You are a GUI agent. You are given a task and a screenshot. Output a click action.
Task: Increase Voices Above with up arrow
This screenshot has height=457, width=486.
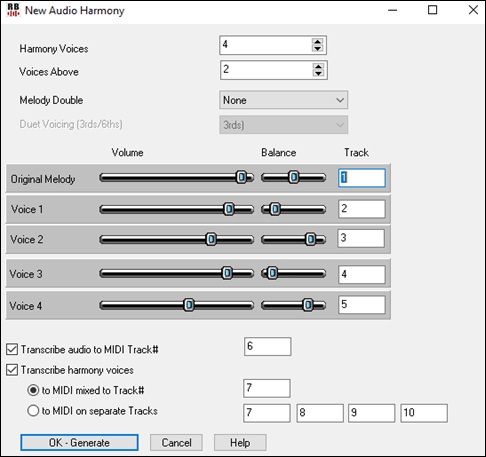click(318, 66)
